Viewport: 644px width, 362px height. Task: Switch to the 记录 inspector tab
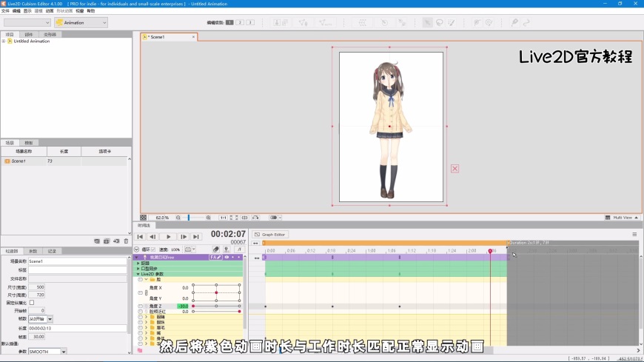[x=52, y=251]
